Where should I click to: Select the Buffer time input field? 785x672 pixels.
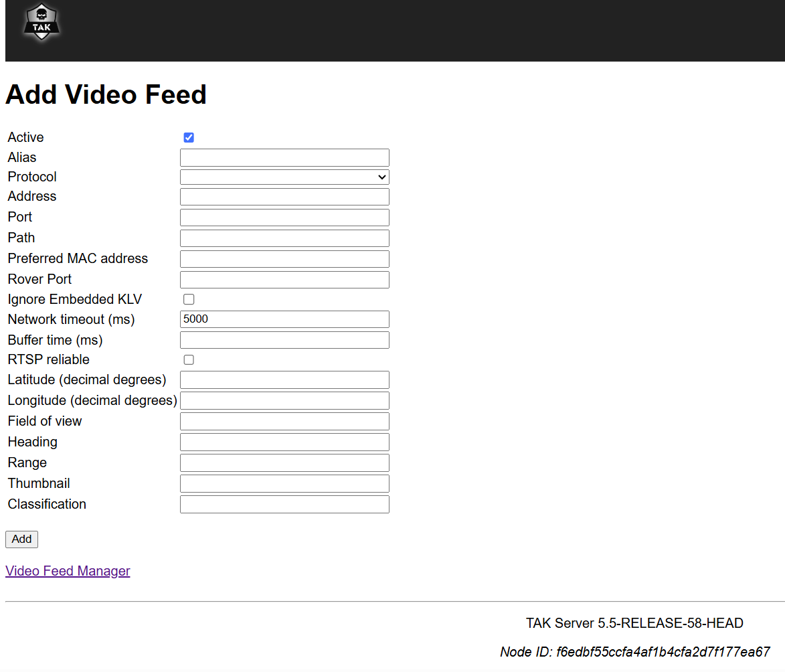[284, 340]
